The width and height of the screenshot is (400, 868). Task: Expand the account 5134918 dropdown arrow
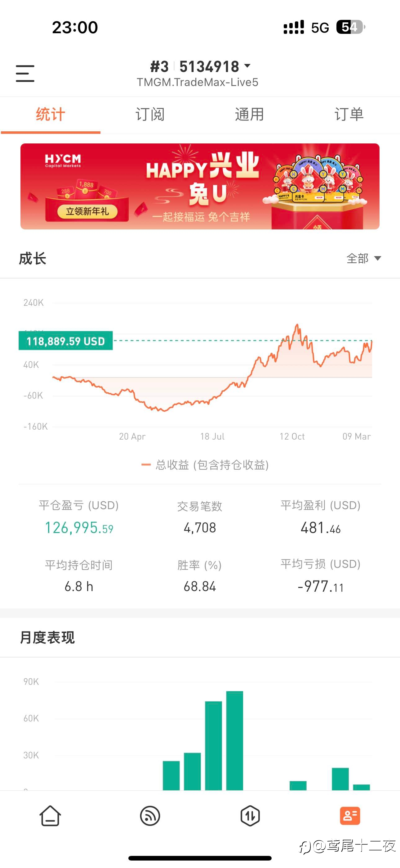coord(247,66)
